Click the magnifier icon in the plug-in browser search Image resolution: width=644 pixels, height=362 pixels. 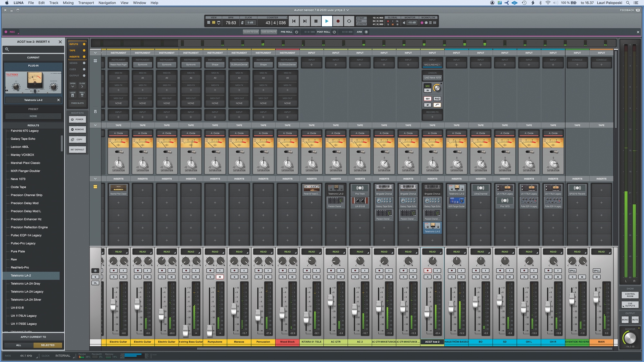pos(7,49)
